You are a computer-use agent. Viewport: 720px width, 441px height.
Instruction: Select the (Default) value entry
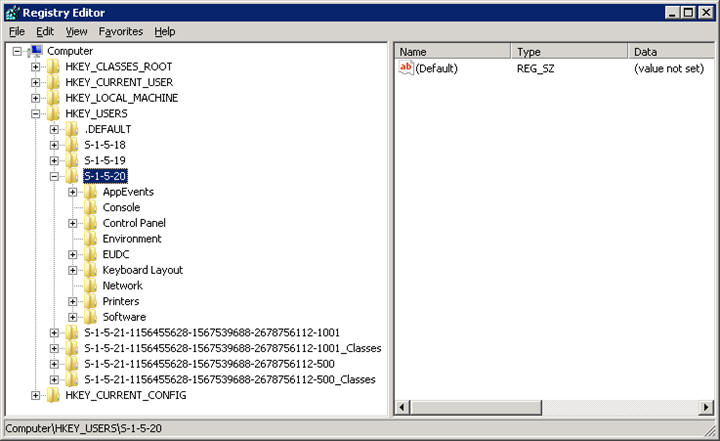[x=436, y=68]
